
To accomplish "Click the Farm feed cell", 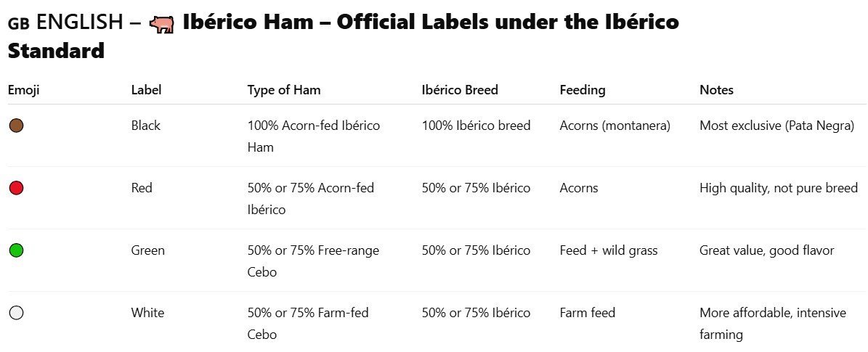I will (588, 313).
